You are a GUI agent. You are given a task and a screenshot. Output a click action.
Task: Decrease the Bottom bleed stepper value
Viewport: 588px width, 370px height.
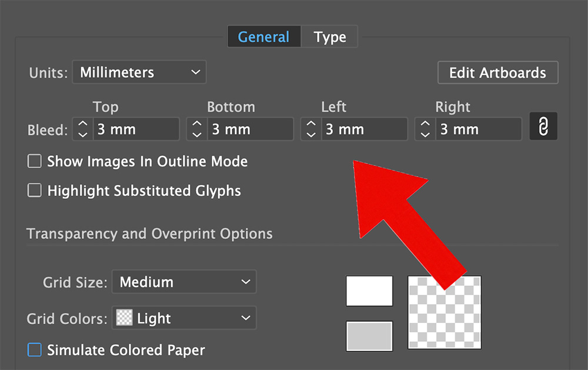click(197, 135)
